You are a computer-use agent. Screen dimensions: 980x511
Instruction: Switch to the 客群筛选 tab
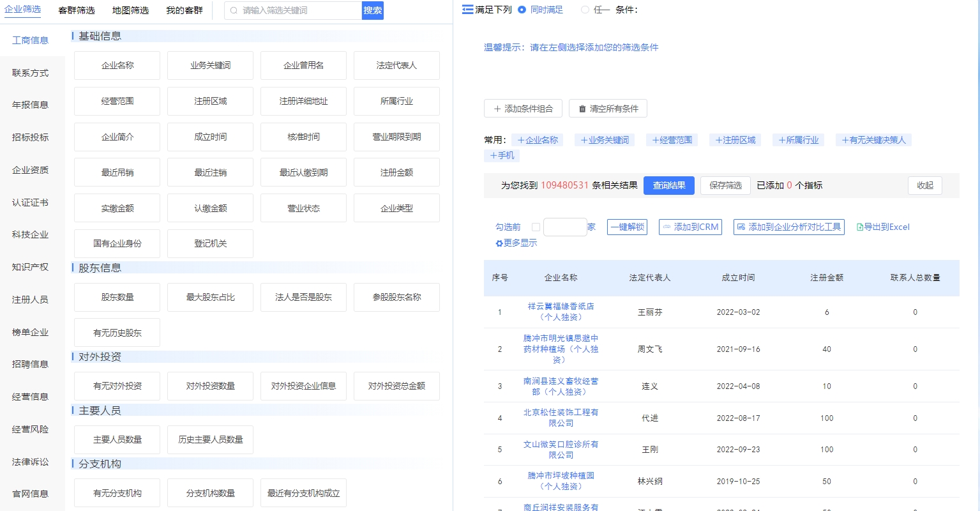(75, 10)
